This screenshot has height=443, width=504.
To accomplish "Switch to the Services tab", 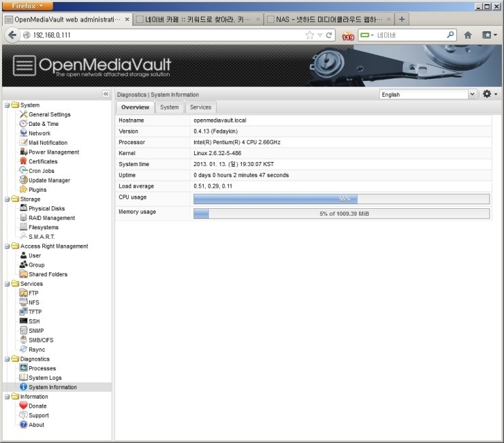I will (x=200, y=108).
